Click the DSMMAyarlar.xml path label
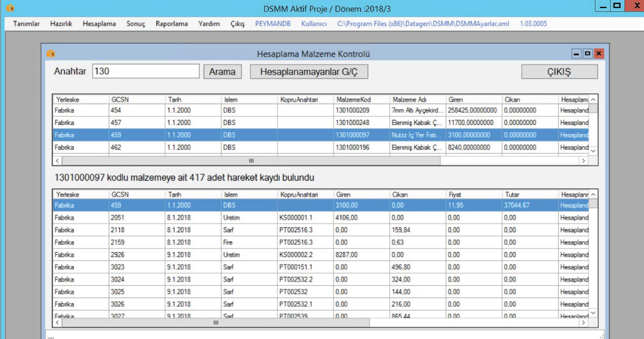 (423, 24)
